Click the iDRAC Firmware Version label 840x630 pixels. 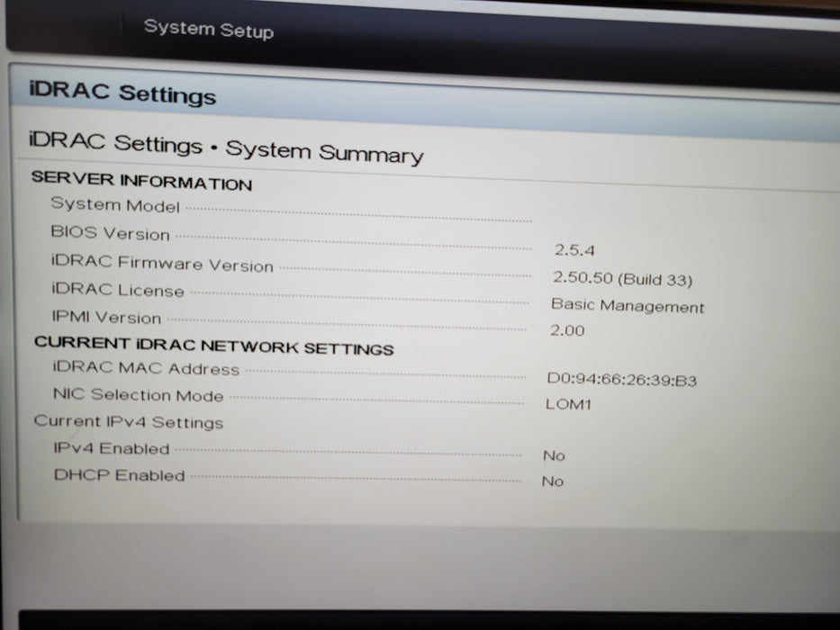tap(162, 263)
